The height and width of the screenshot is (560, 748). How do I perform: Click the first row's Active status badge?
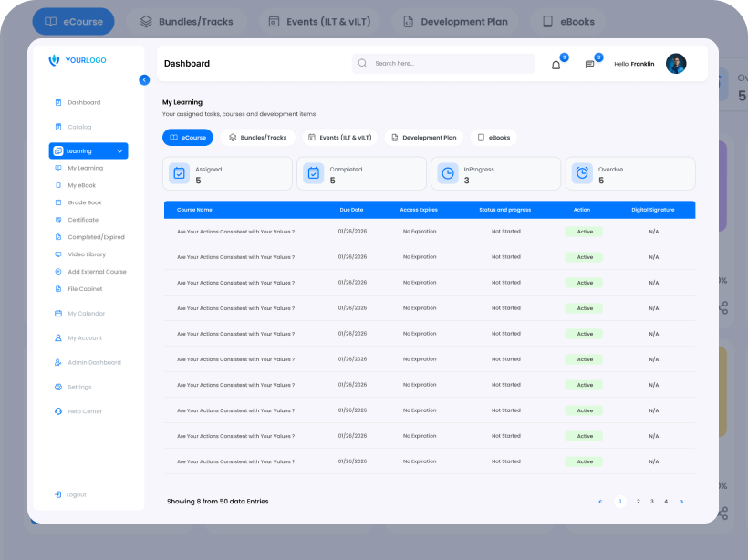point(584,232)
